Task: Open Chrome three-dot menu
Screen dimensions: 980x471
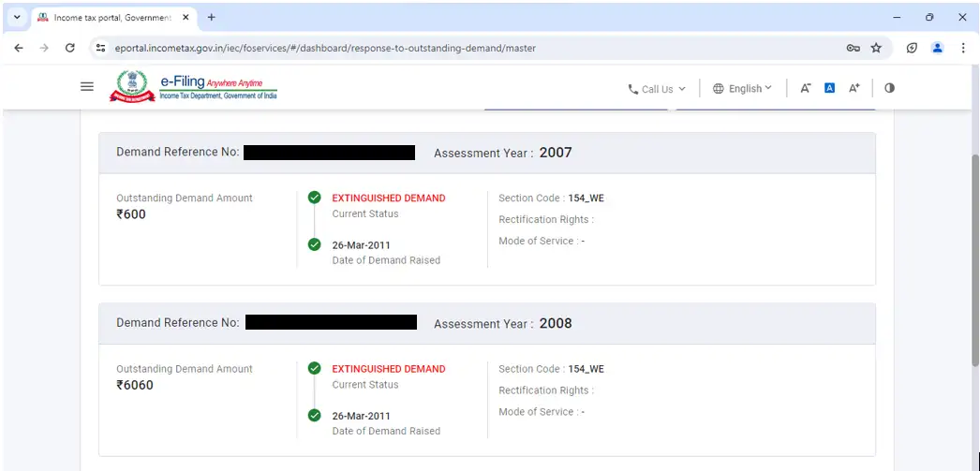Action: [x=963, y=48]
